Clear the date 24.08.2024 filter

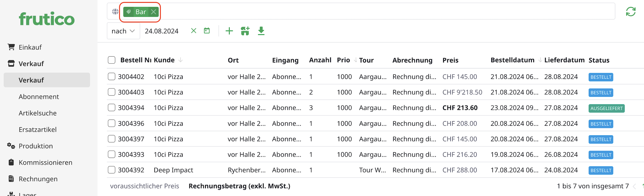tap(193, 31)
